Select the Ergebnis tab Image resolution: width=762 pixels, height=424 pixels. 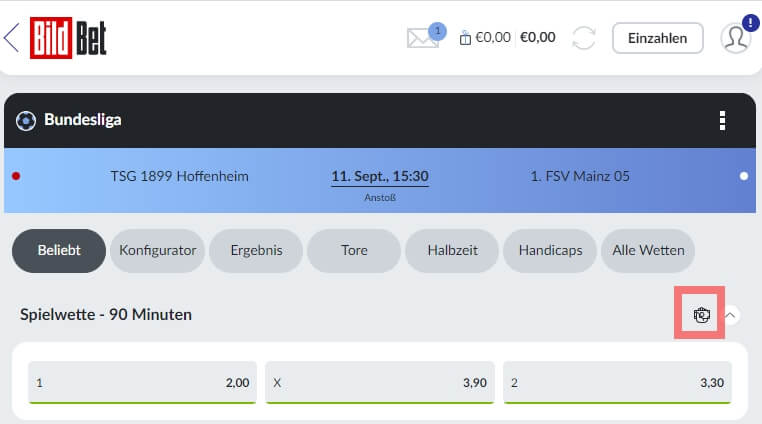256,250
